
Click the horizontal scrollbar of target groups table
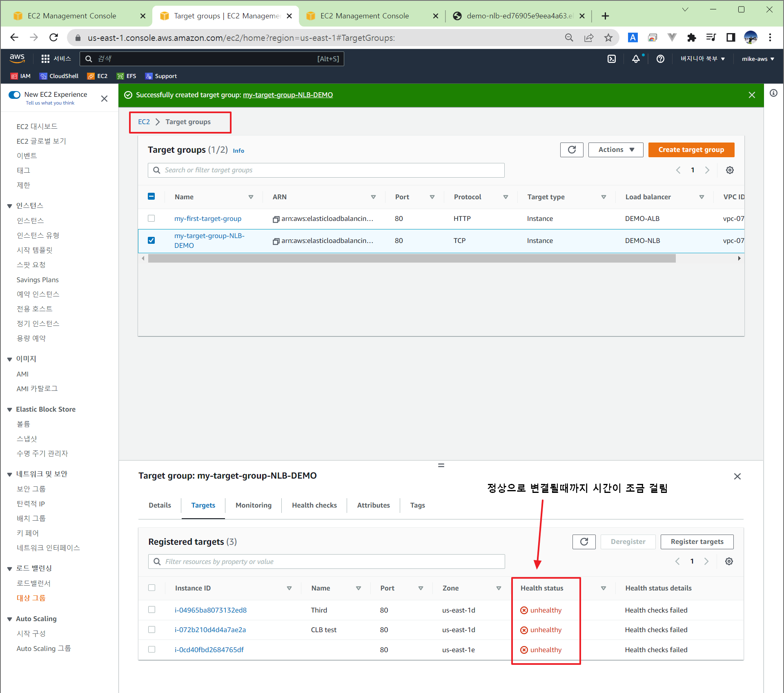pyautogui.click(x=412, y=258)
